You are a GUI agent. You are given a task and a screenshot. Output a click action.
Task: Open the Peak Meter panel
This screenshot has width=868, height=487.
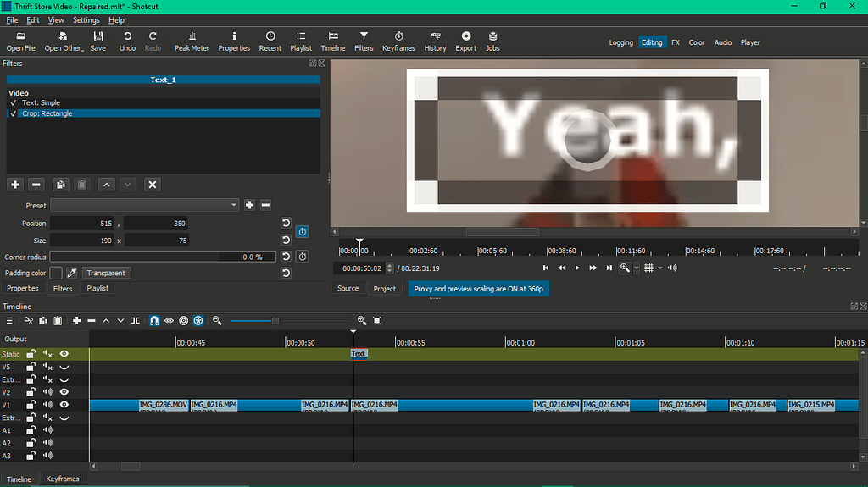click(x=192, y=42)
